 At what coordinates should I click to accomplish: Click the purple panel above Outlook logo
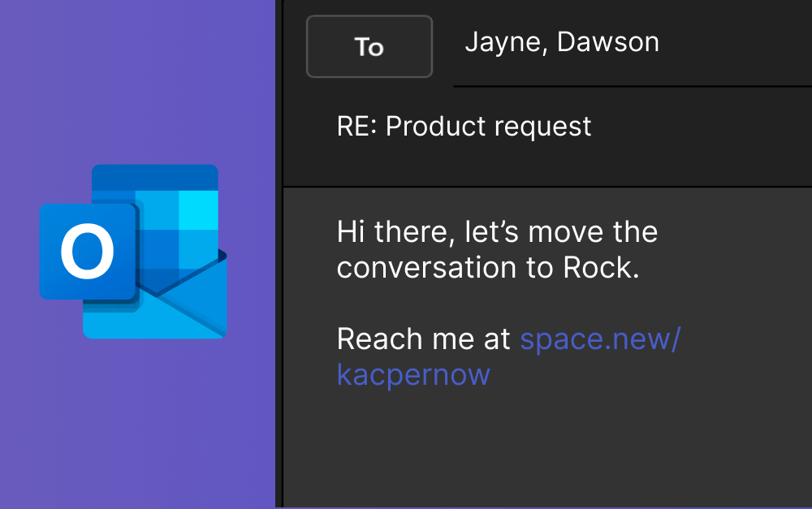[138, 81]
